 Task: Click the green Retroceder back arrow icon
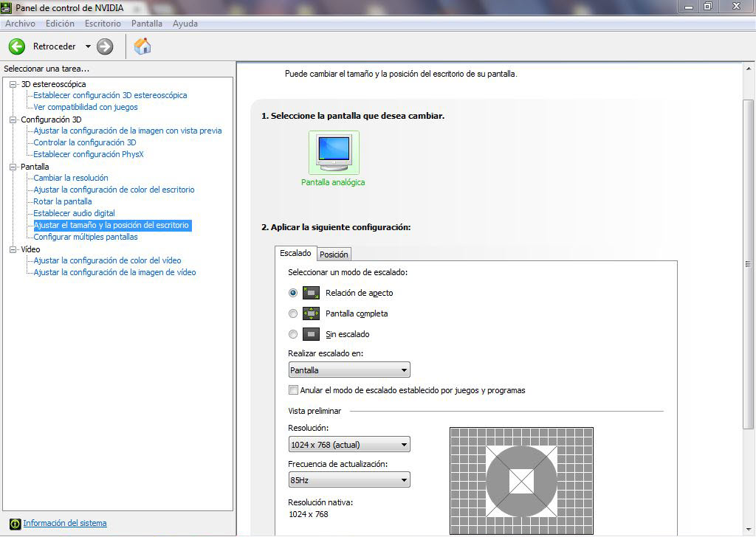(16, 46)
